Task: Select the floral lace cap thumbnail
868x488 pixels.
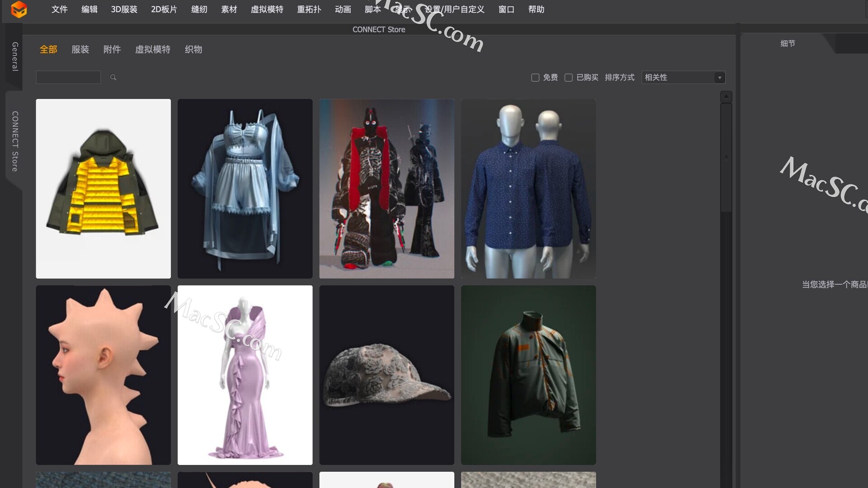Action: click(387, 375)
